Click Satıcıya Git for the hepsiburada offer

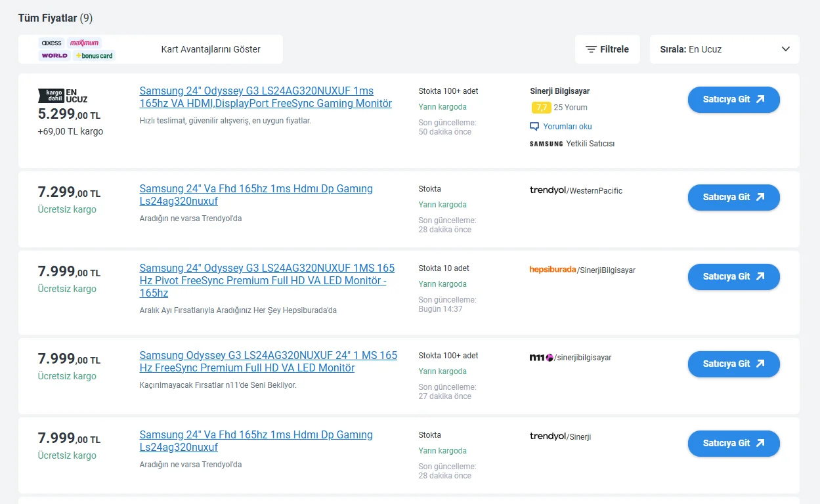click(x=734, y=276)
